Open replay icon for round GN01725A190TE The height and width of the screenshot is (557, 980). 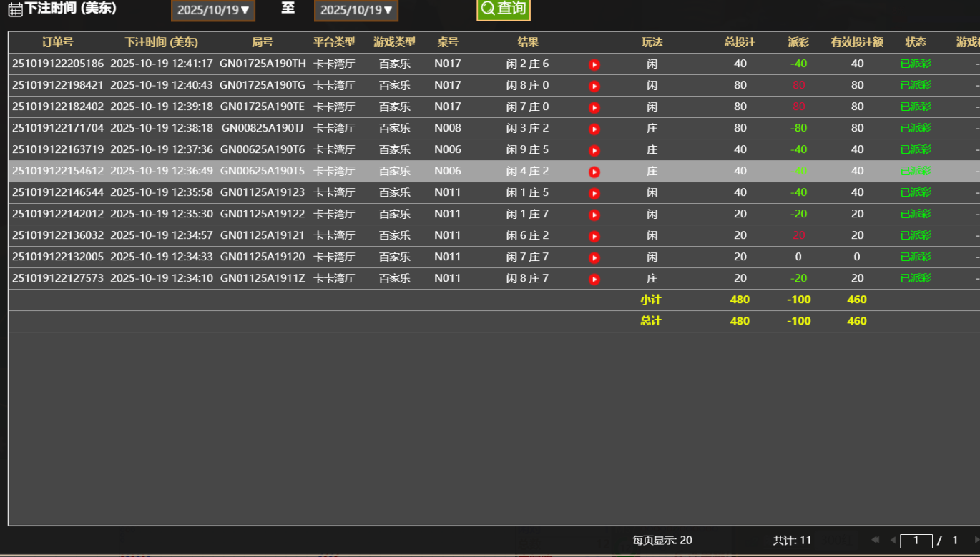coord(594,108)
